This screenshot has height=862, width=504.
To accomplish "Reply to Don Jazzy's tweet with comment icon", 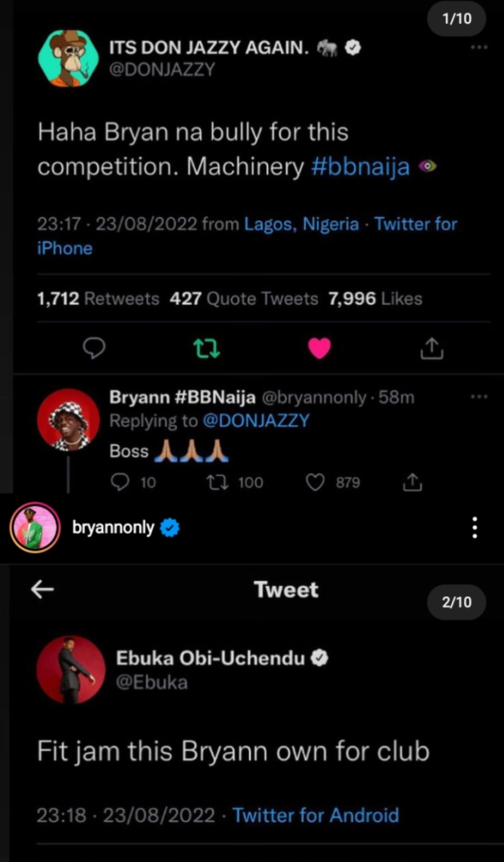I will [94, 348].
